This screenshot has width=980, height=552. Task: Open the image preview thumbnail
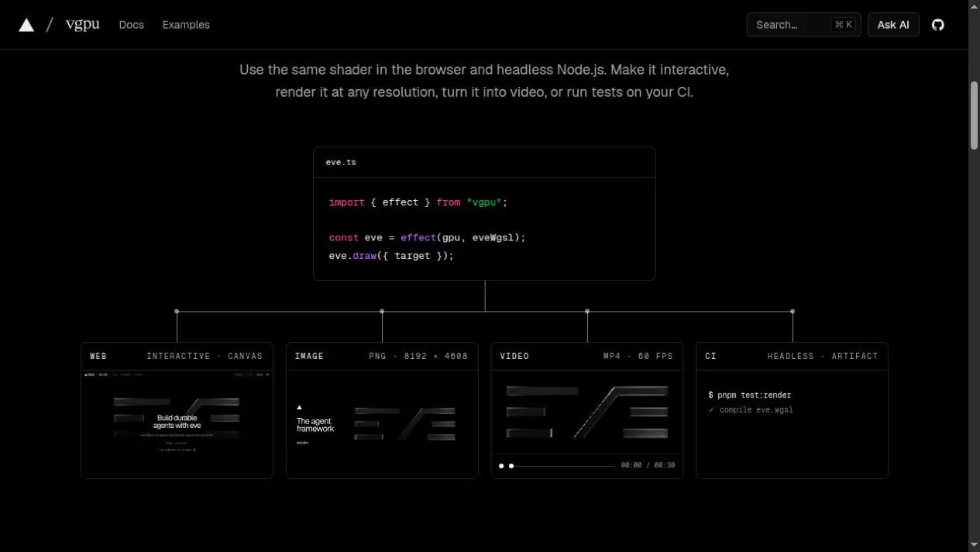382,424
